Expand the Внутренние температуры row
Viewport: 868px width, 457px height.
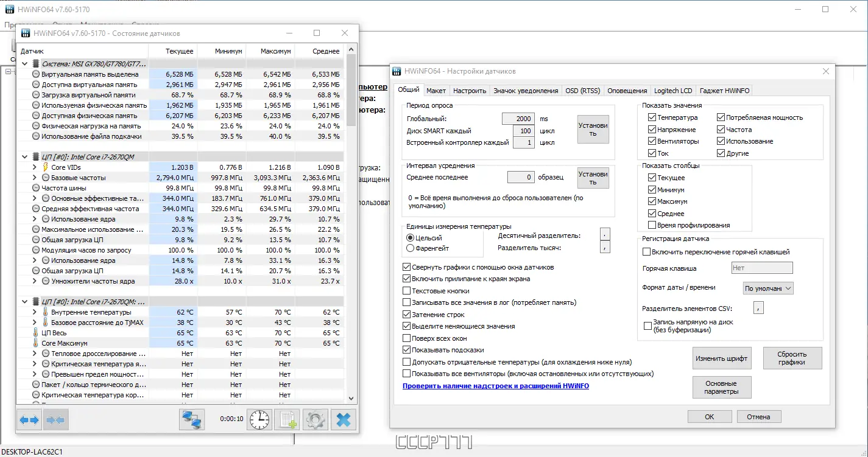pyautogui.click(x=35, y=312)
